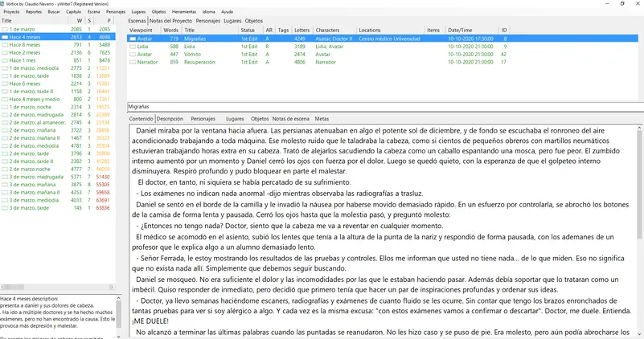Viewport: 644px width, 339px height.
Task: Click Centro médico Universidad location cell
Action: coord(389,39)
